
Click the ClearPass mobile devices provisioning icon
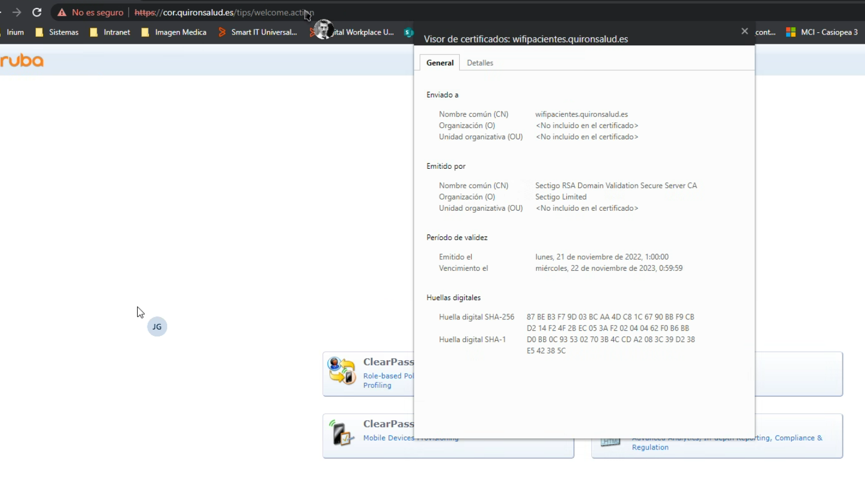[342, 433]
